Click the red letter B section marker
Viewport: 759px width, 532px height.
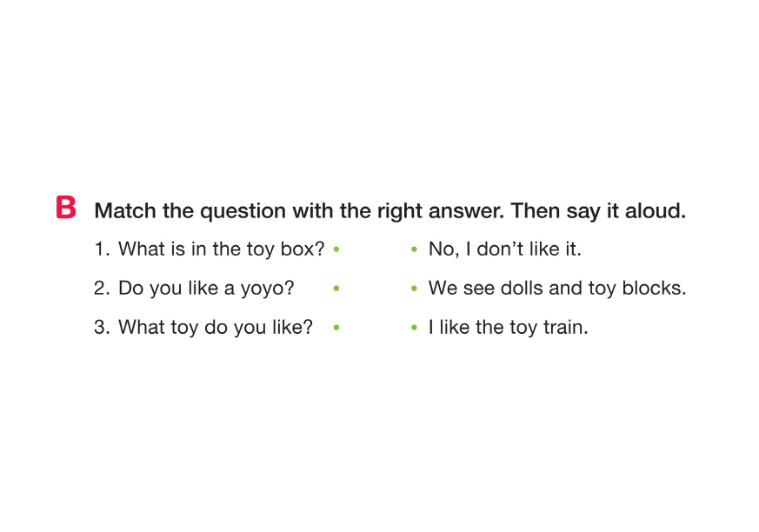tap(66, 209)
